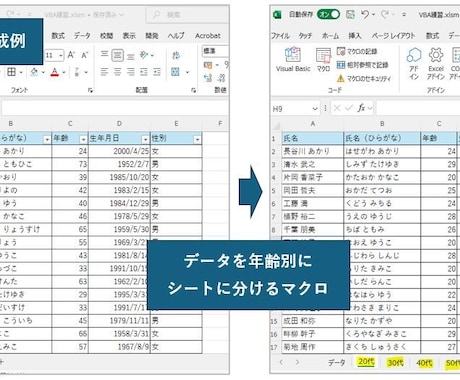
Task: Increase decimal places in number group
Action: pyautogui.click(x=208, y=78)
